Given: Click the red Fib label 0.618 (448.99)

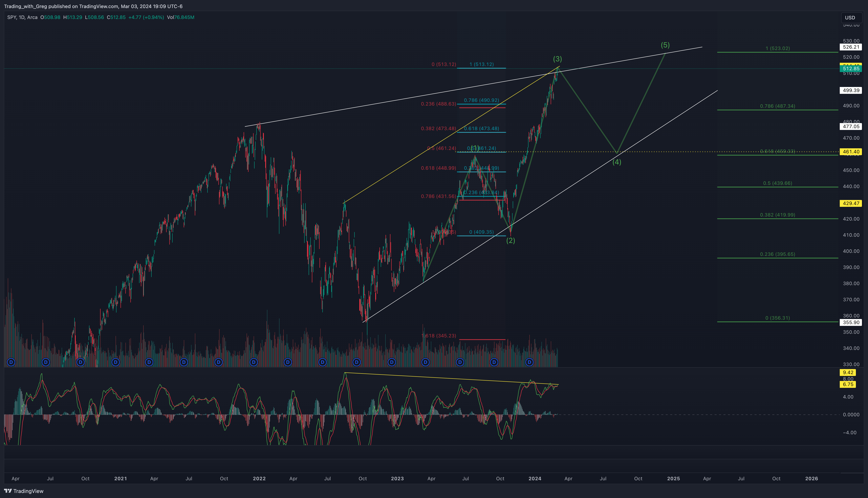Looking at the screenshot, I should [438, 168].
